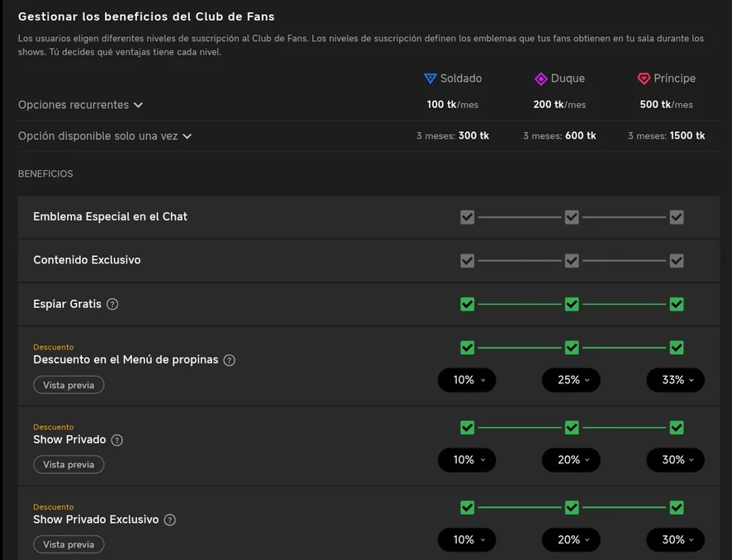Toggle Show Privado Exclusivo checkbox for Príncipe
The height and width of the screenshot is (560, 732).
tap(677, 507)
